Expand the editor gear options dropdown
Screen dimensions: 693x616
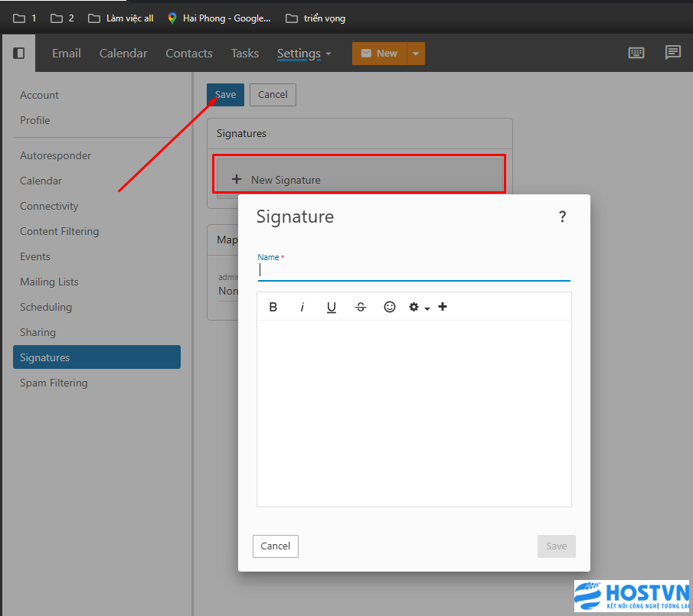[x=419, y=307]
